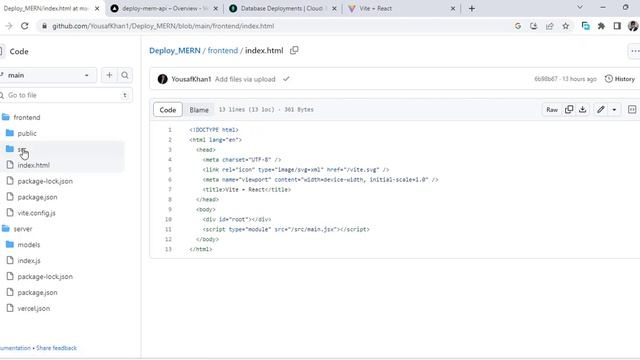Open Deploy_MERN breadcrumb link
Screen dimensions: 640x360
click(x=175, y=50)
